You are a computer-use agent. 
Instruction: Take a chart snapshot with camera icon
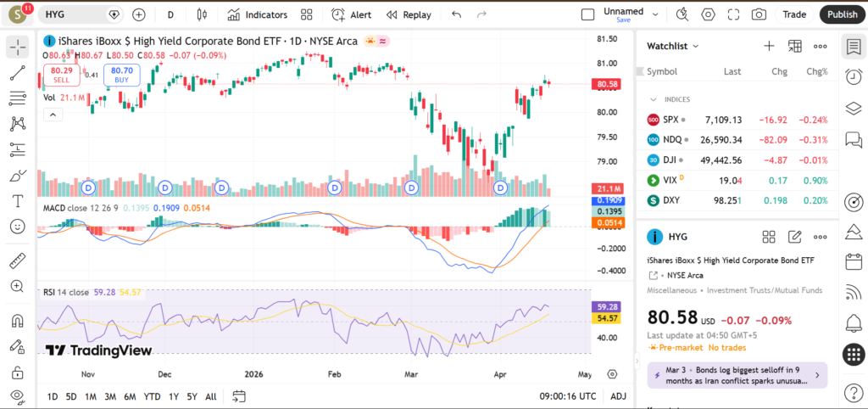tap(759, 14)
